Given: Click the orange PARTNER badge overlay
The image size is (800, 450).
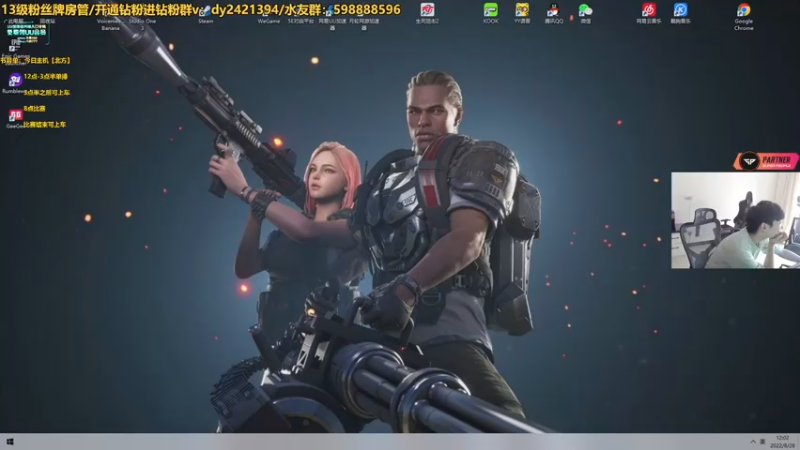Looking at the screenshot, I should click(x=766, y=161).
